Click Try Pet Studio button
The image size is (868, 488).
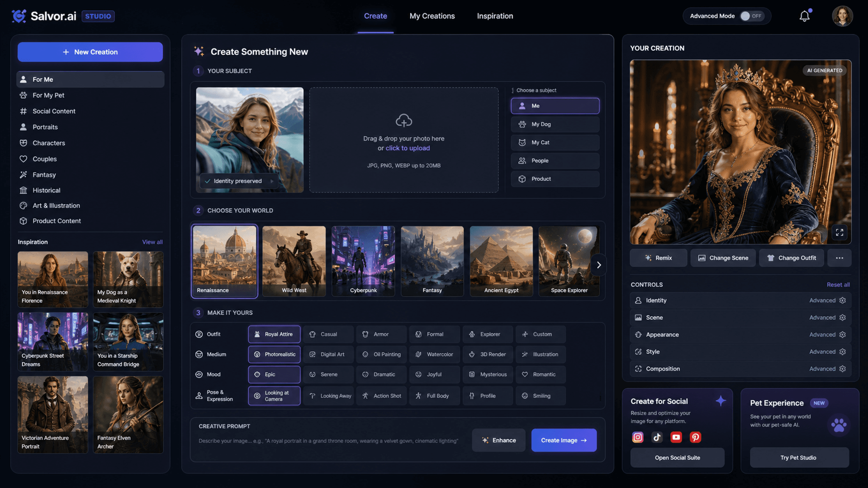[x=799, y=457]
